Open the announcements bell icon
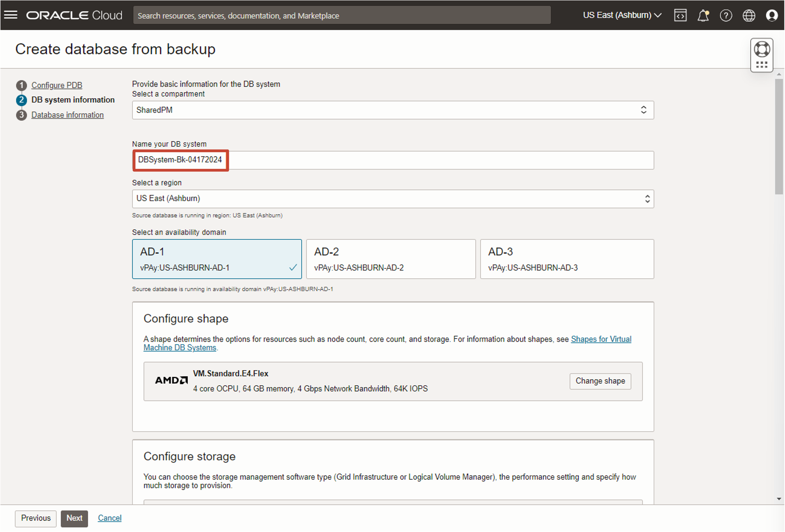Screen dimensions: 785x532 pyautogui.click(x=703, y=15)
